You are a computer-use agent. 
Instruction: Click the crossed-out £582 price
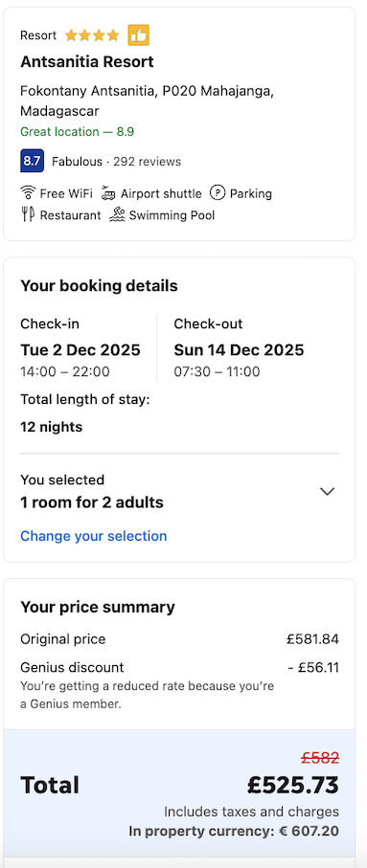pos(320,758)
